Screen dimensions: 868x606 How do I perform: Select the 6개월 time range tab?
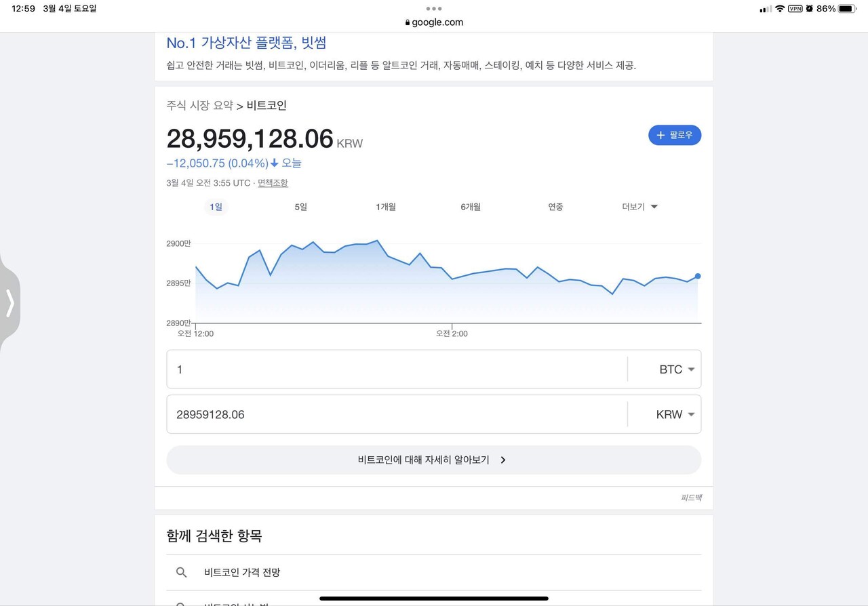(471, 207)
